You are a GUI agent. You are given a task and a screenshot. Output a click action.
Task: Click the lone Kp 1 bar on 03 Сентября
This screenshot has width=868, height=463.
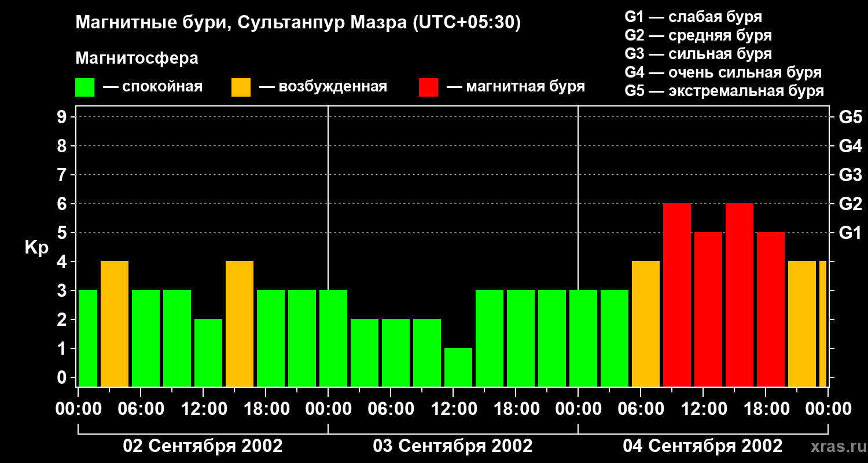[458, 367]
